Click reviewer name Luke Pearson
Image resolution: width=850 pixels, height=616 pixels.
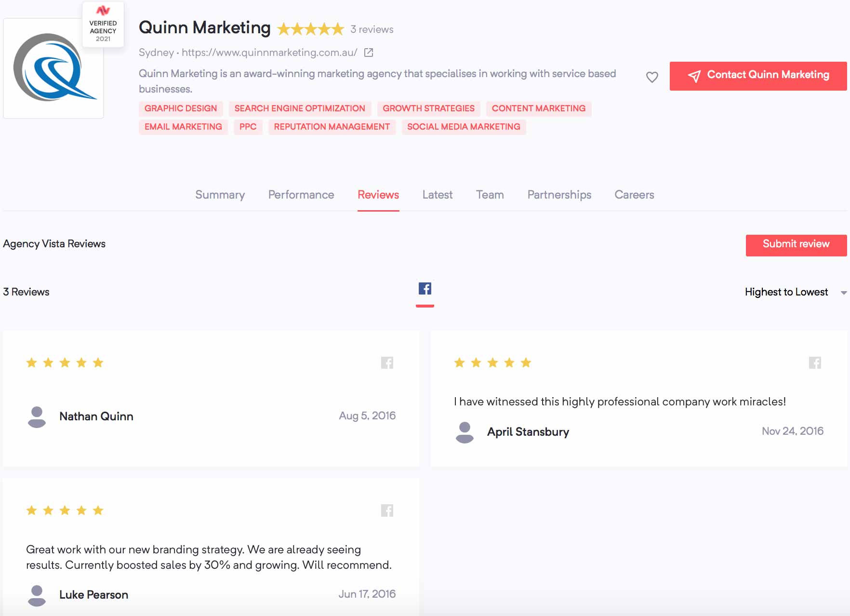point(93,595)
